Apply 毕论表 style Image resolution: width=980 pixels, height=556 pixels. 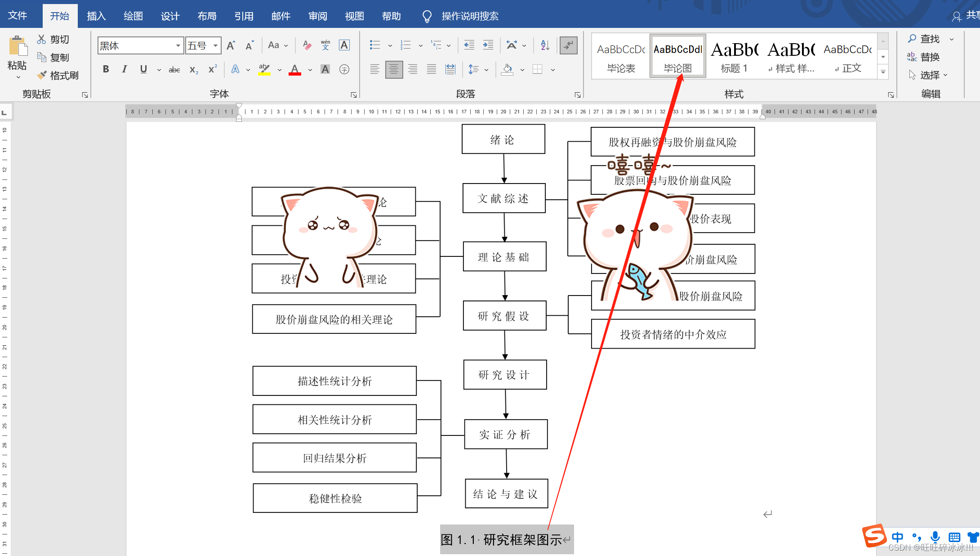pyautogui.click(x=621, y=57)
